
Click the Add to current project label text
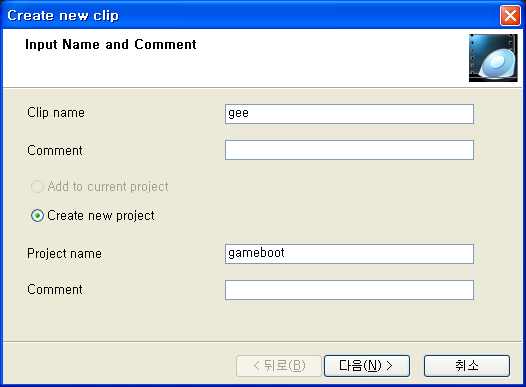click(x=108, y=186)
